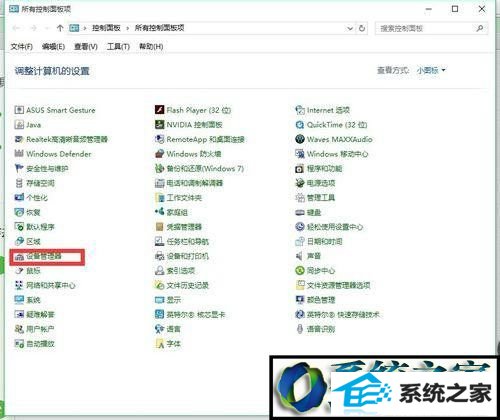Open the 设备管理器 icon
The height and width of the screenshot is (420, 500).
click(x=19, y=256)
